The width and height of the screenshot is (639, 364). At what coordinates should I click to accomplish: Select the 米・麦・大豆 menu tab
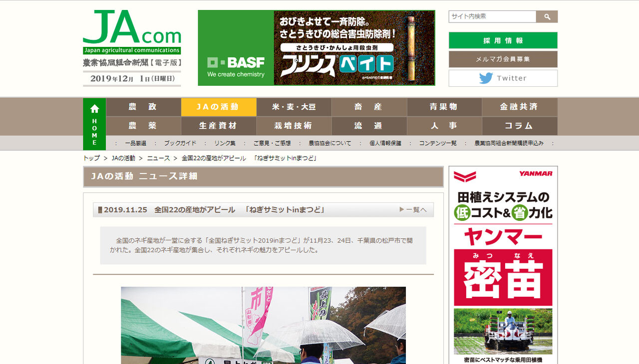click(294, 107)
